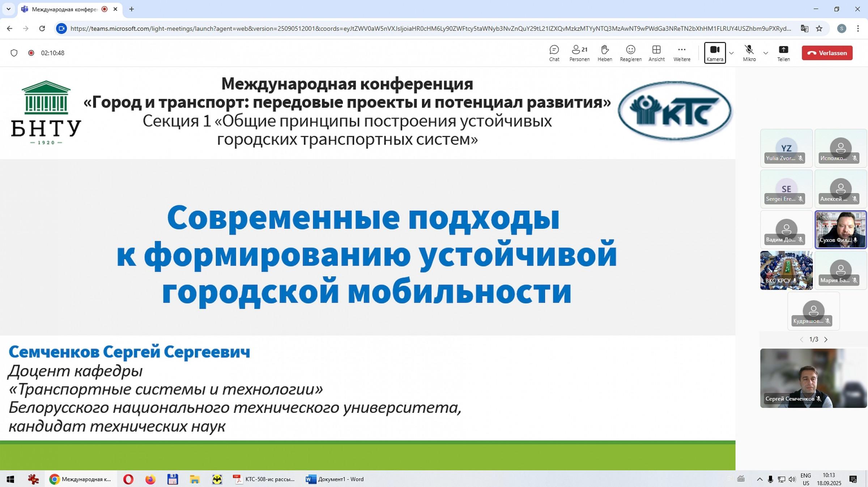Share screen using Teilen button
This screenshot has width=868, height=487.
click(783, 53)
